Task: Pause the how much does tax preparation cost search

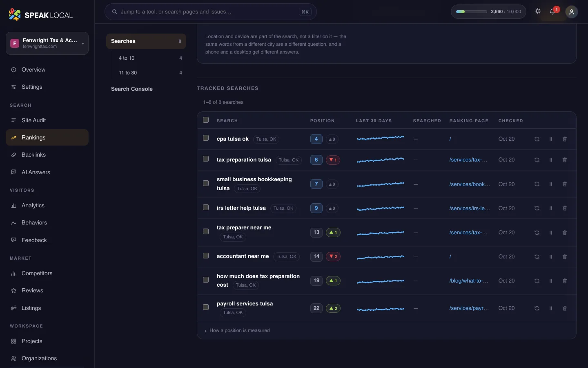Action: click(x=551, y=281)
